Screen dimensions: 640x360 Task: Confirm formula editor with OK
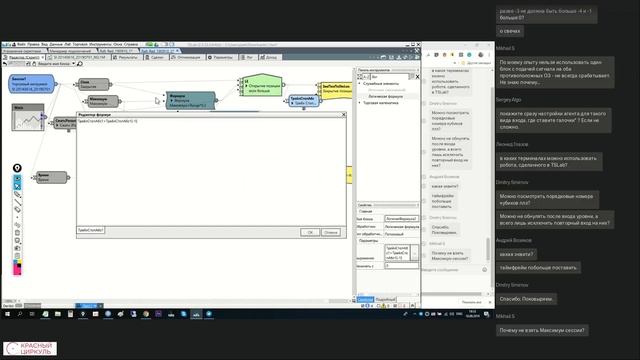coord(310,232)
